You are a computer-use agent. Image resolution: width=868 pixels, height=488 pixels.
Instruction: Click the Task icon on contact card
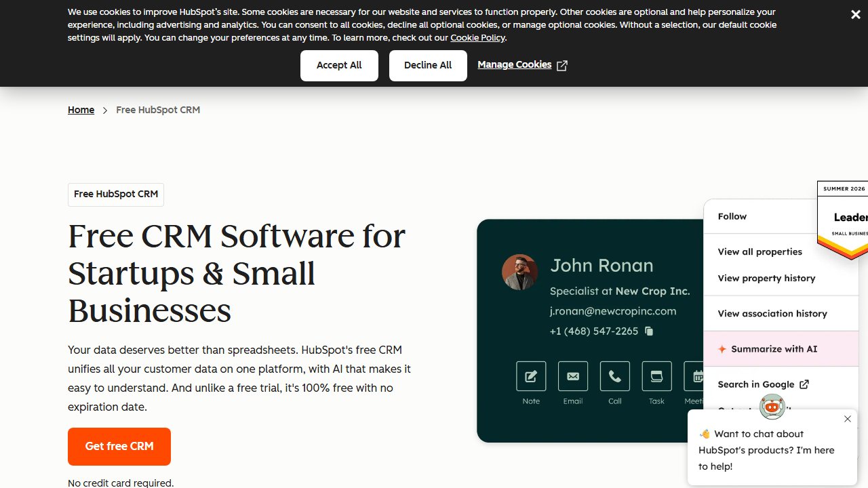(x=656, y=376)
